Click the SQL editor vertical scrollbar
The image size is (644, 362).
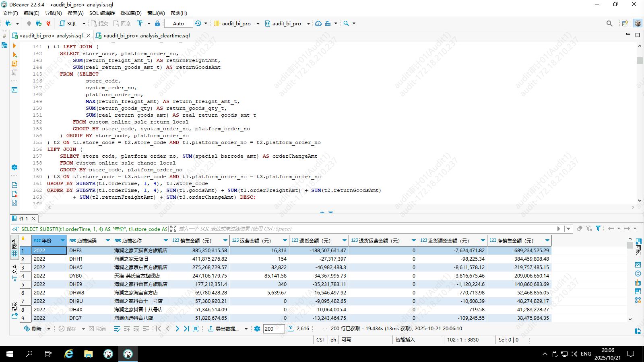[640, 121]
